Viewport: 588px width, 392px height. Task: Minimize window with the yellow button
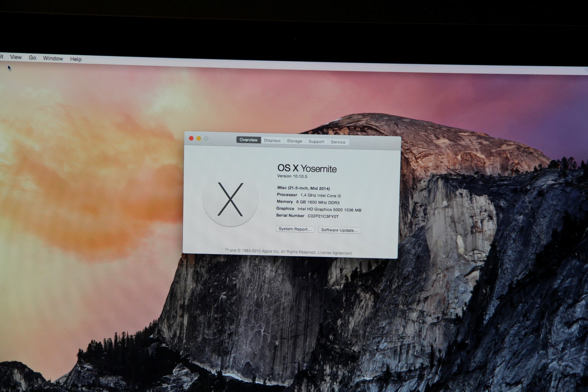pos(199,138)
